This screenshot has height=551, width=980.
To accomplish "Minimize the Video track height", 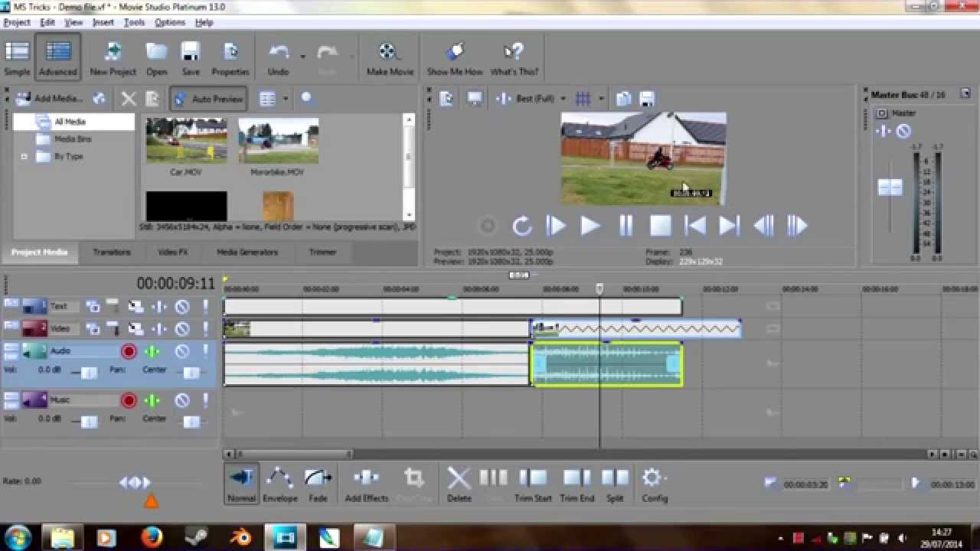I will coord(11,325).
